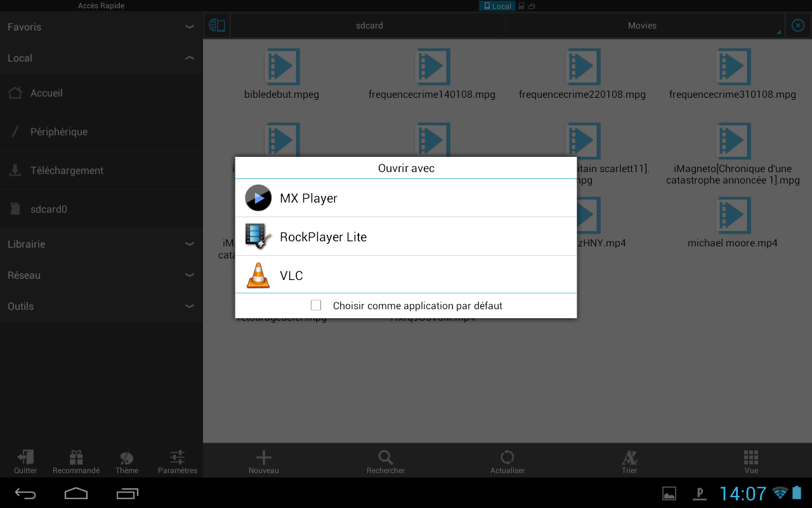The width and height of the screenshot is (812, 508).
Task: Expand the Réseau section
Action: coord(101,275)
